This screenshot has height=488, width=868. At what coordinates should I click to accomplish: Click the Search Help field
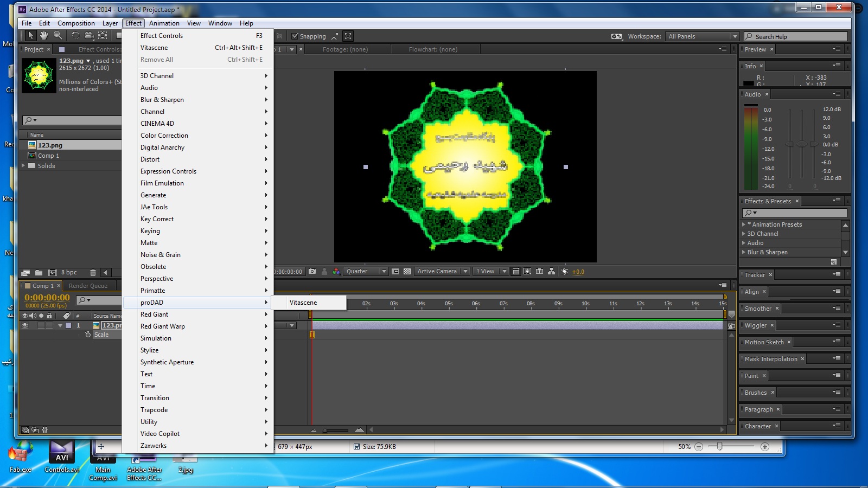tap(796, 36)
